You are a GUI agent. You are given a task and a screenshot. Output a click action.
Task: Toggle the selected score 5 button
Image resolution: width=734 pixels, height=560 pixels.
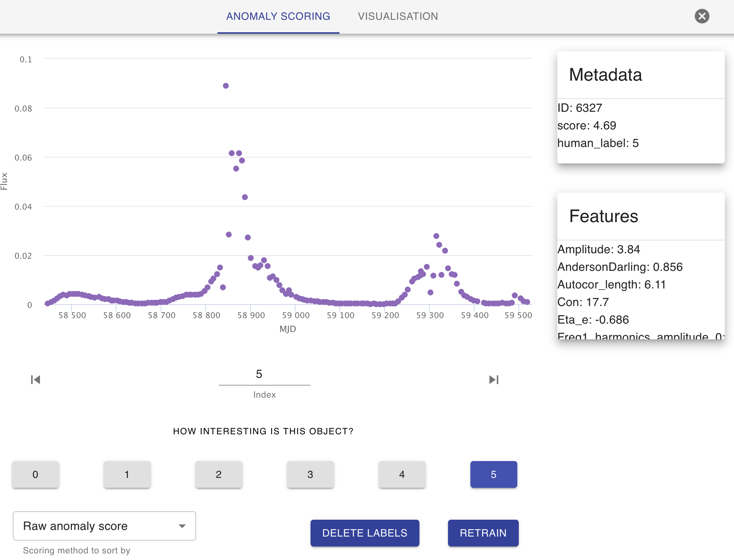tap(493, 474)
